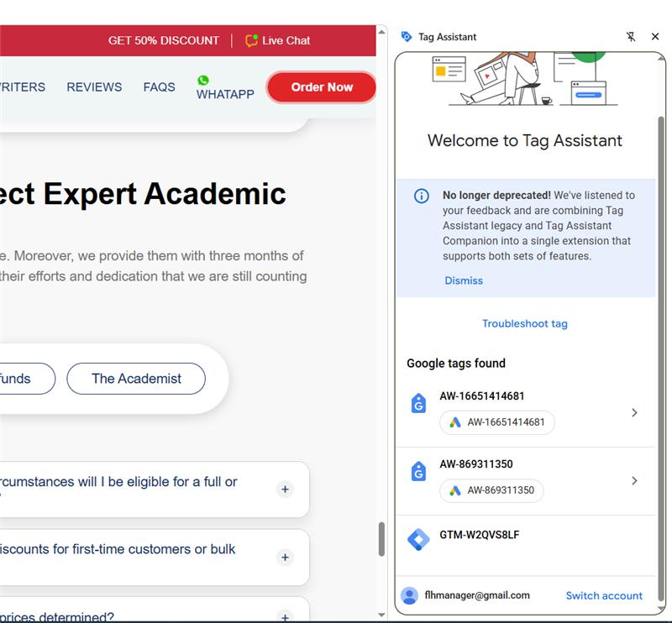Click Google tag icon for AW-869311350

pos(418,472)
